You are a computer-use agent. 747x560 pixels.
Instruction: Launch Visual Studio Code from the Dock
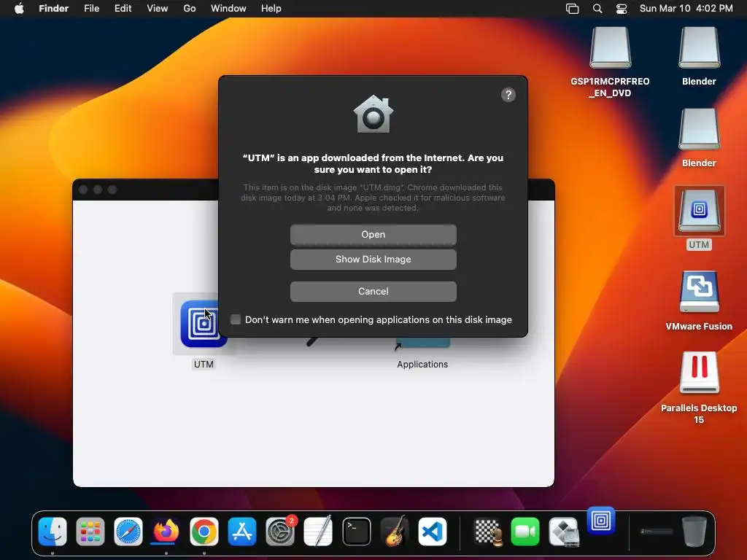[433, 532]
